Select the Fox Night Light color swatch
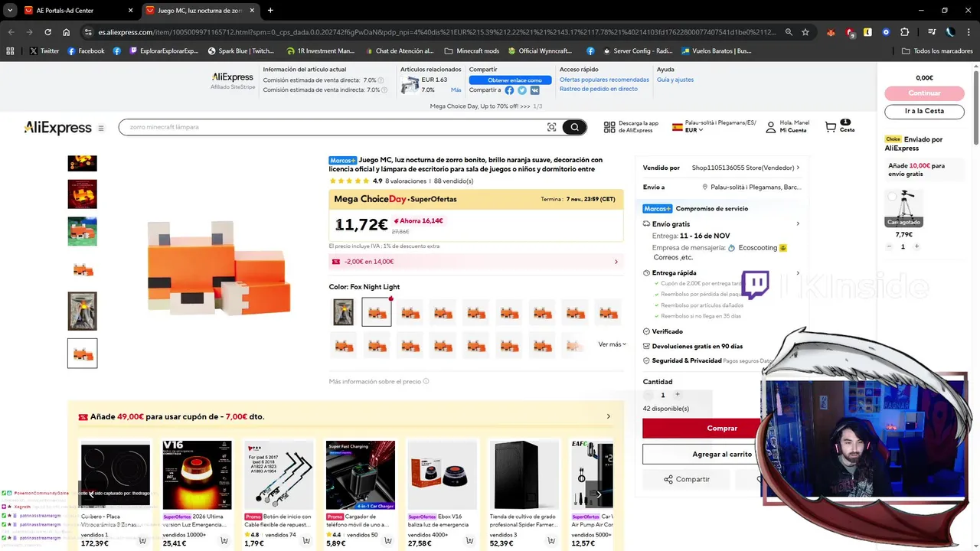 (x=377, y=312)
